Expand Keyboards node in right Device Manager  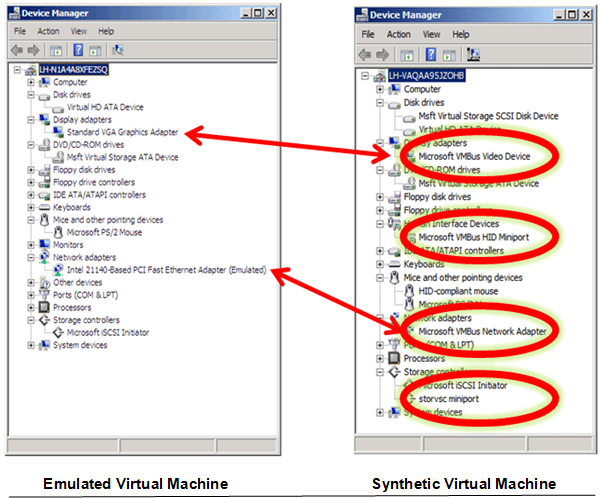(380, 264)
